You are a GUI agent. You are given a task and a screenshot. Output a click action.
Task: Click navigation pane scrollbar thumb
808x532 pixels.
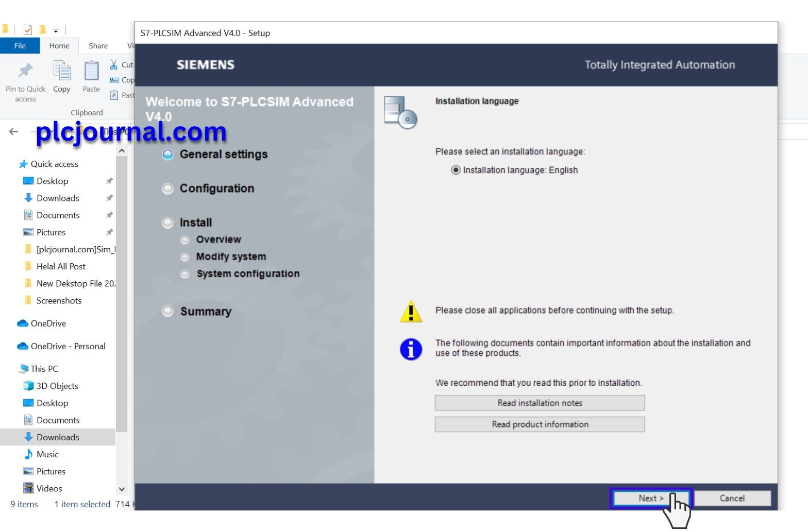click(122, 294)
